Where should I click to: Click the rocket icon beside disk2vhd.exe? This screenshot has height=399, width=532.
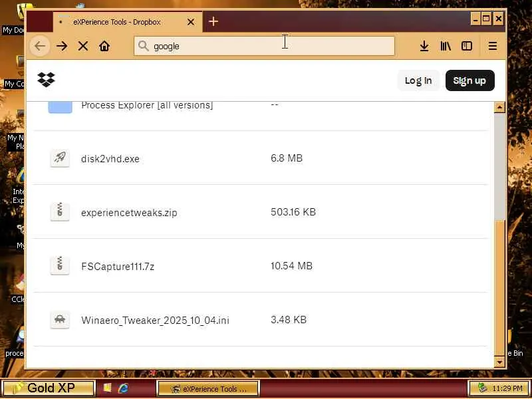60,158
